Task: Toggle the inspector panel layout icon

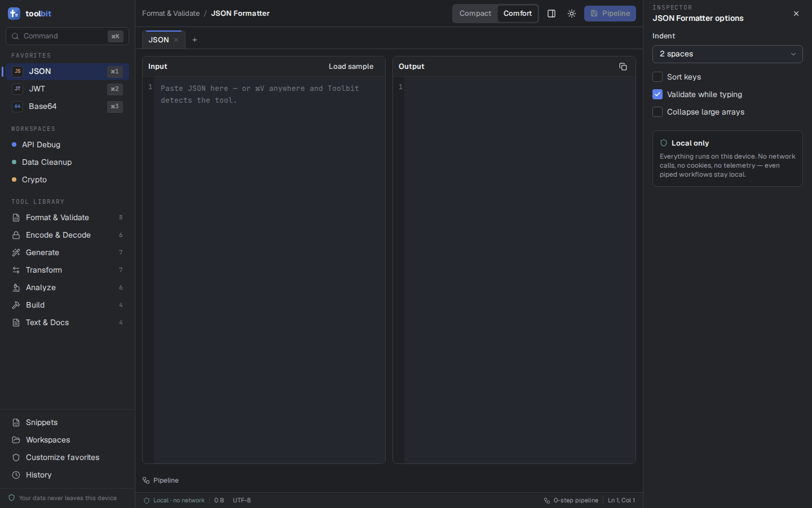Action: pyautogui.click(x=551, y=14)
